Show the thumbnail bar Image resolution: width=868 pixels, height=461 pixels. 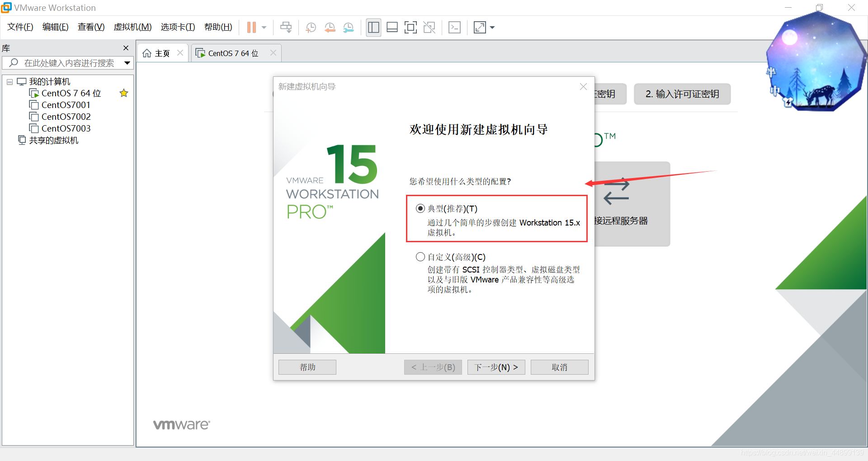click(392, 27)
